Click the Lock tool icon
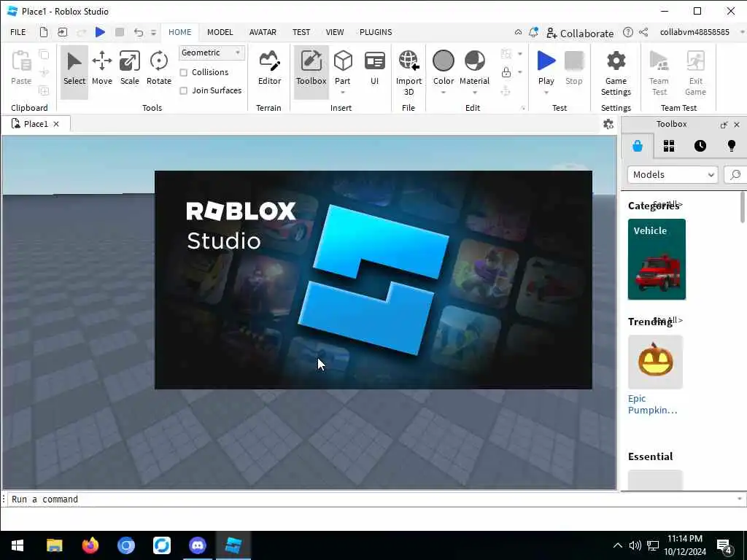This screenshot has height=560, width=747. [506, 72]
